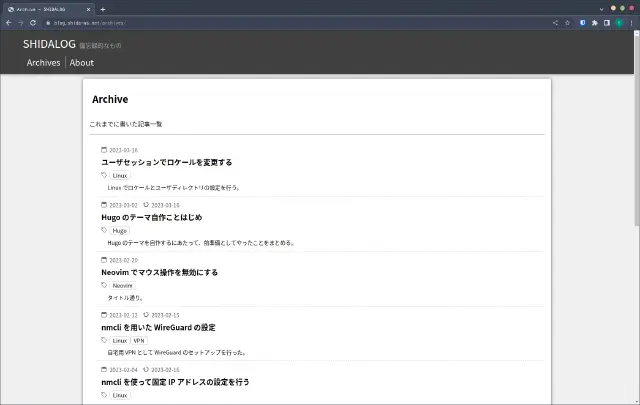This screenshot has width=640, height=405.
Task: Click the Hugo tag
Action: [x=120, y=231]
